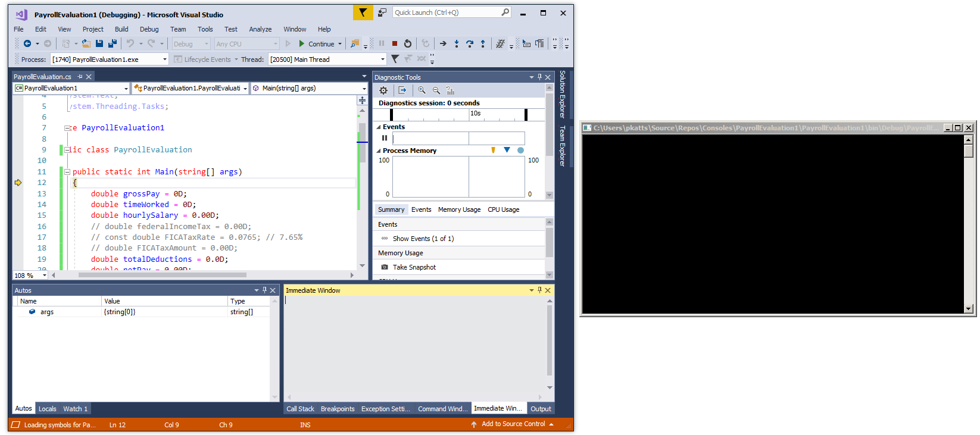The image size is (980, 435).
Task: Click the Restart debugging icon
Action: click(408, 43)
